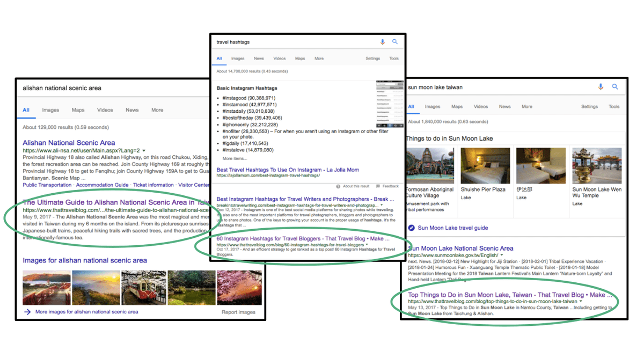Open the Public Transportation sitelink
The height and width of the screenshot is (358, 644).
click(x=48, y=185)
